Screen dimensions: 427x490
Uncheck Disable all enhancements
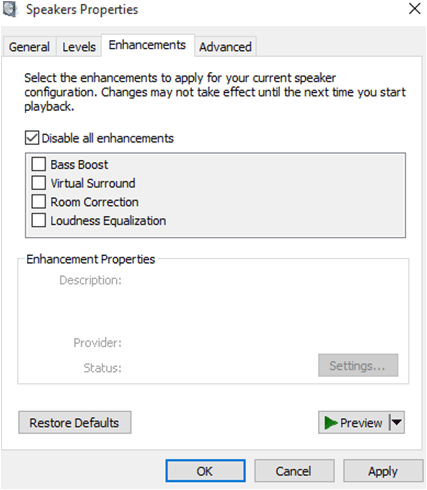point(32,138)
